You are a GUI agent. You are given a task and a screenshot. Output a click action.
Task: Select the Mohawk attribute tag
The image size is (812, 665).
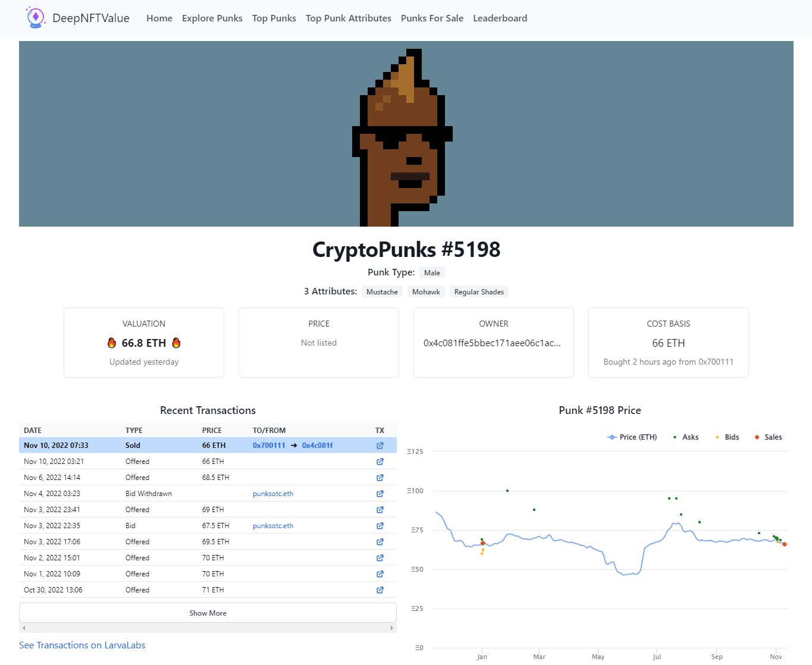coord(426,291)
